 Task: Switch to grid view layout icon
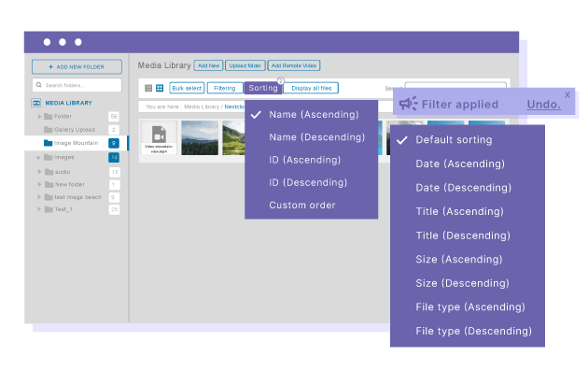coord(160,88)
